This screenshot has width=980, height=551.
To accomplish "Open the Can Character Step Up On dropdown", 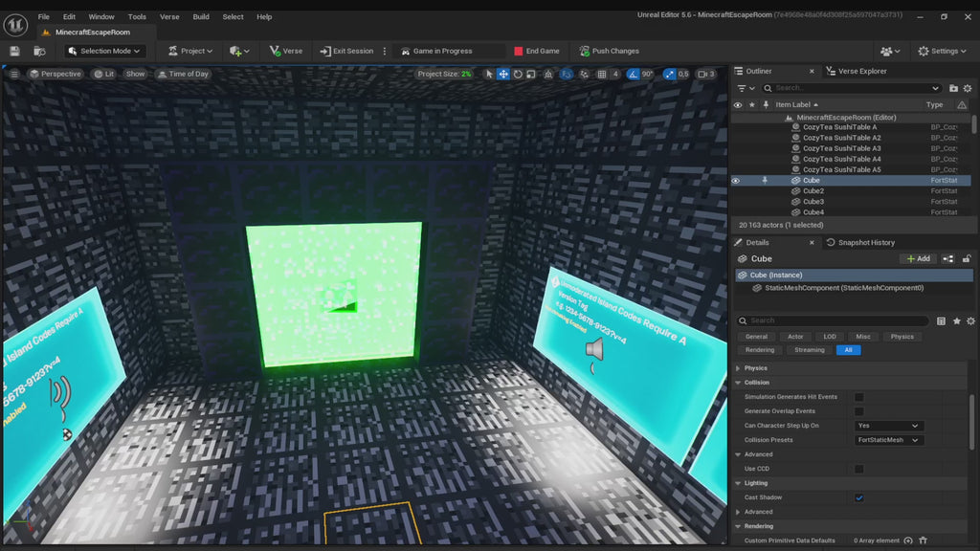I will click(889, 426).
